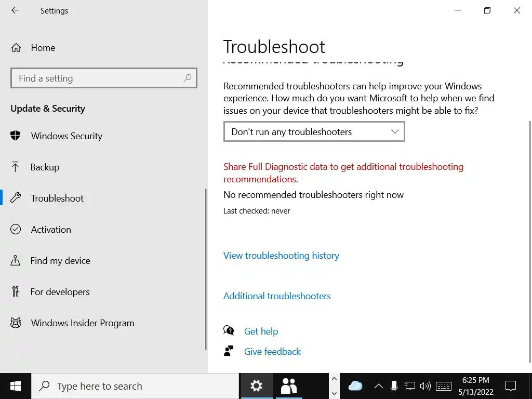Click the taskbar scroll down arrow
The image size is (532, 399).
pyautogui.click(x=334, y=393)
